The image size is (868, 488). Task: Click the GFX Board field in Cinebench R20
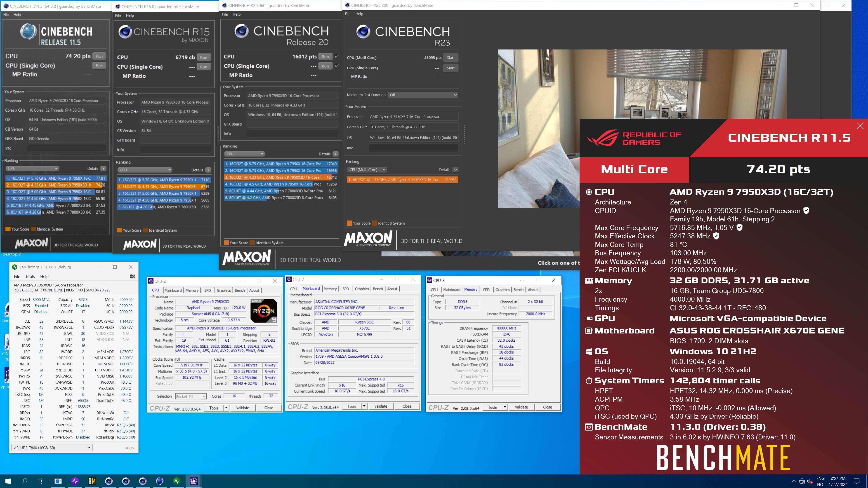click(292, 124)
